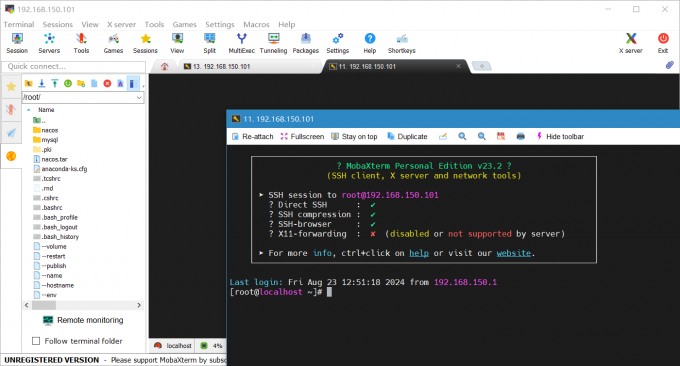Click the purple letter A icon

[120, 83]
